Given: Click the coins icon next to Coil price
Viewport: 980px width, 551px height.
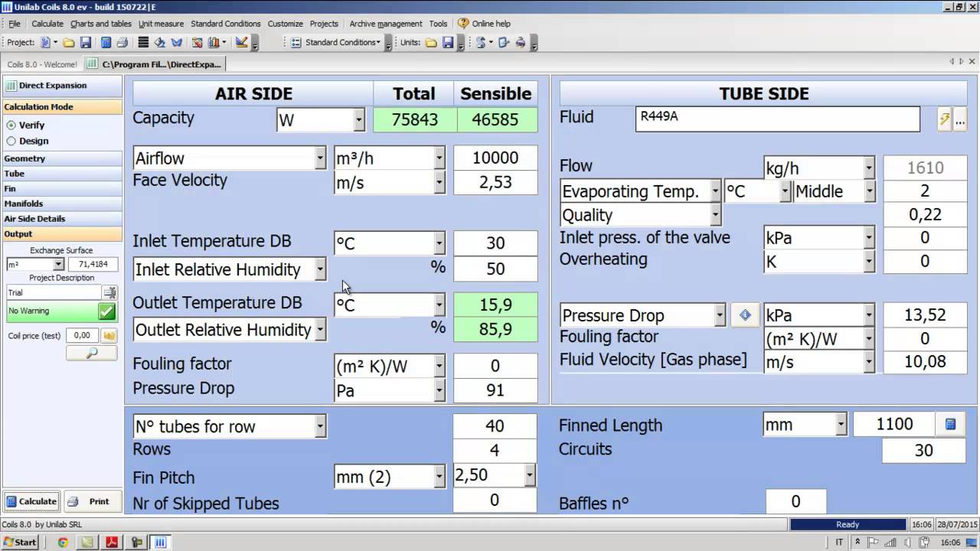Looking at the screenshot, I should (109, 335).
